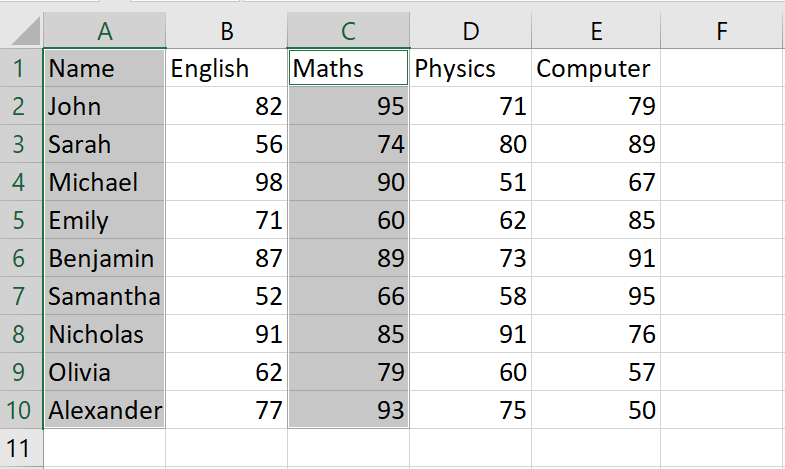
Task: Select column F header
Action: [x=722, y=31]
